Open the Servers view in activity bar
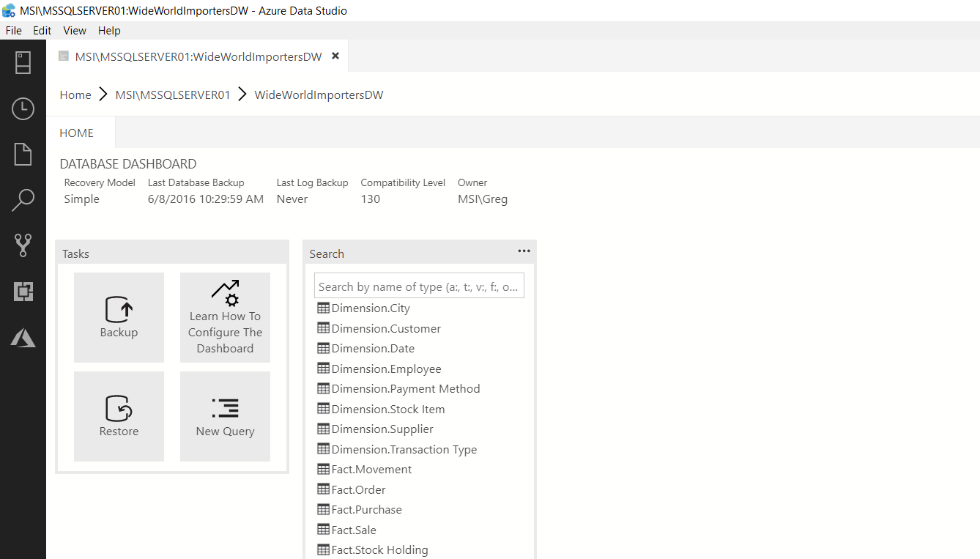 coord(23,63)
